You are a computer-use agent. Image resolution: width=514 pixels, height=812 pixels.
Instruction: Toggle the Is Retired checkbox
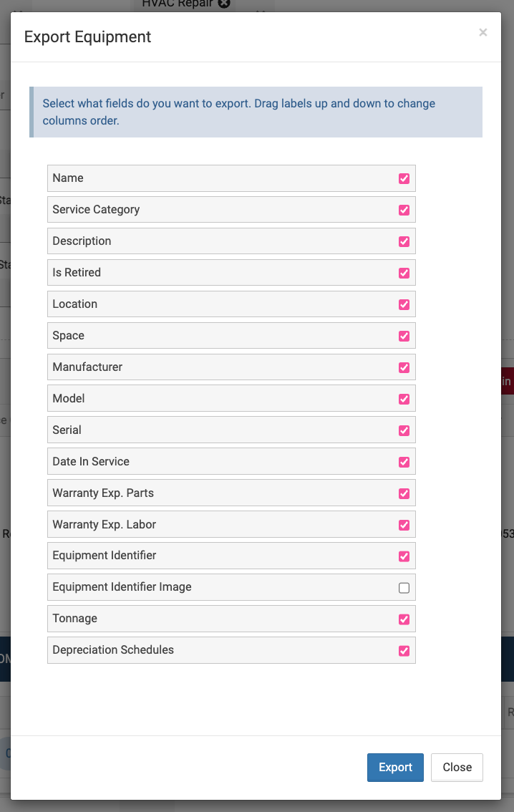click(x=404, y=273)
